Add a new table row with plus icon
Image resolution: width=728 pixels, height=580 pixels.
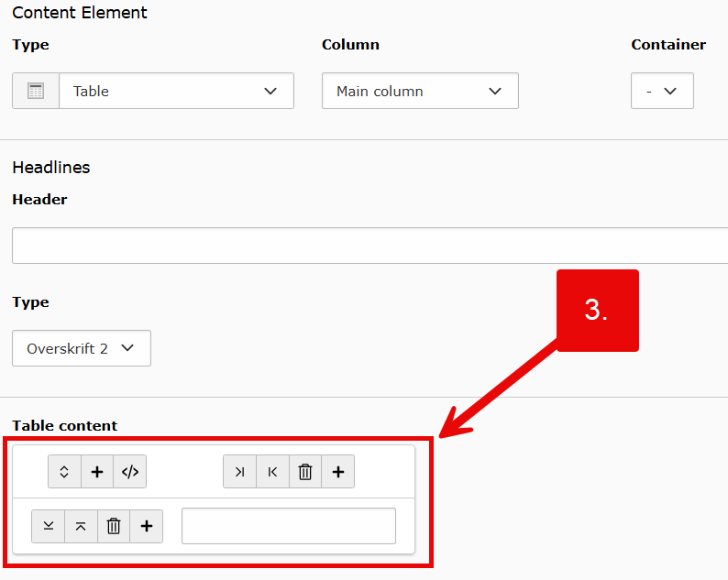point(147,526)
